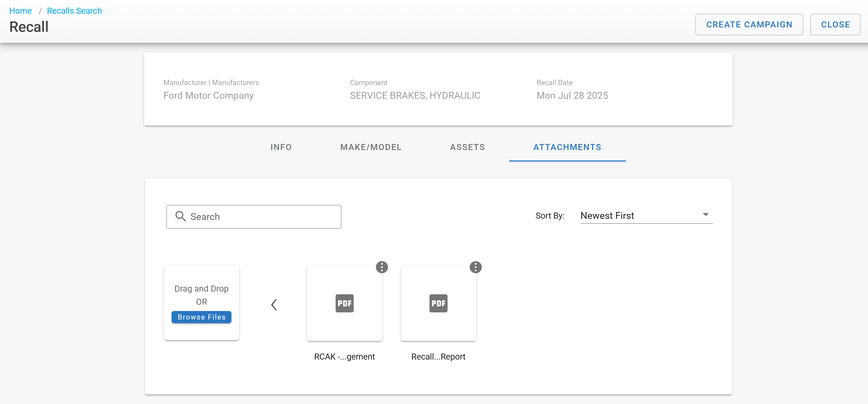Image resolution: width=868 pixels, height=404 pixels.
Task: Click the PDF icon of Recall Report
Action: tap(438, 303)
